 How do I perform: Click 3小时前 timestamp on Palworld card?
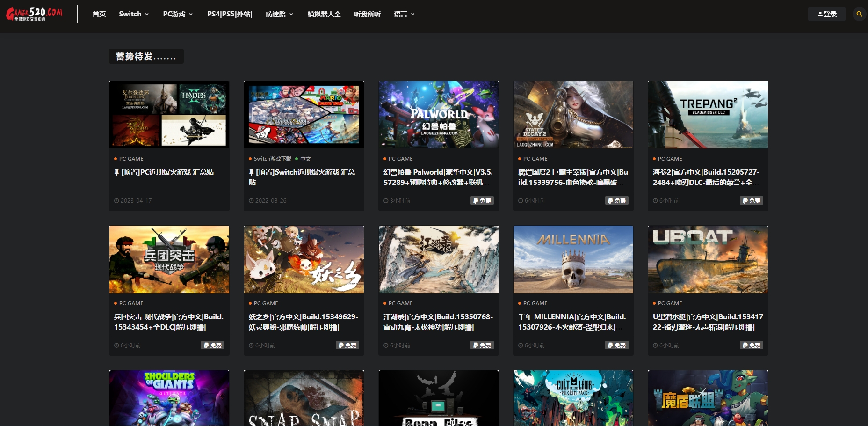click(397, 200)
